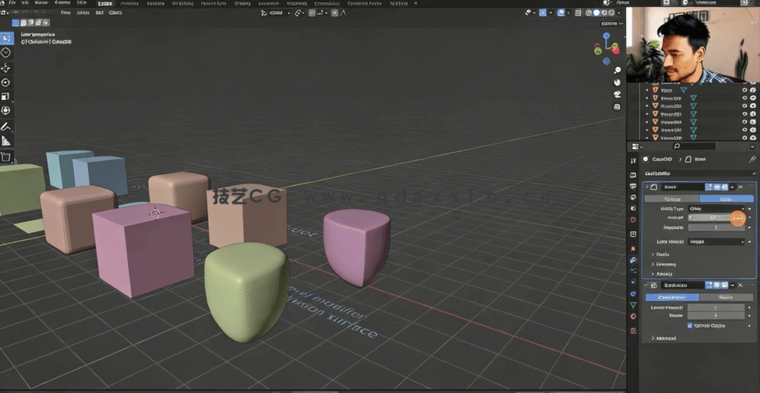Open the View Layer properties tab
The width and height of the screenshot is (760, 393).
click(x=633, y=197)
